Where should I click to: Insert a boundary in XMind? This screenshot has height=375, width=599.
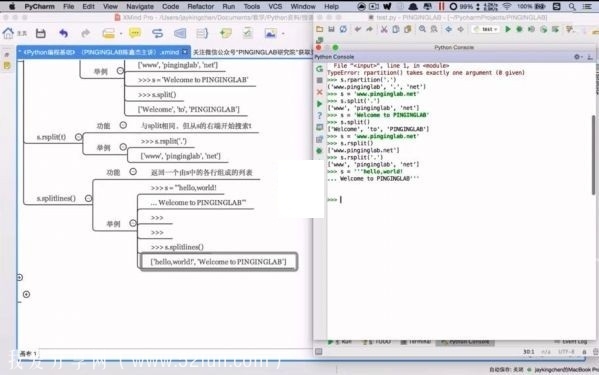(x=180, y=34)
